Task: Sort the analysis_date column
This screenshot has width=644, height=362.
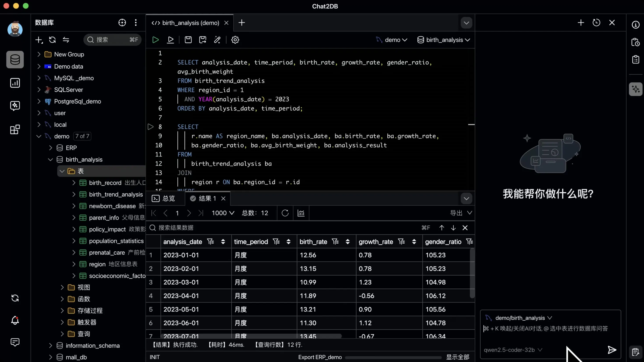Action: [x=223, y=242]
